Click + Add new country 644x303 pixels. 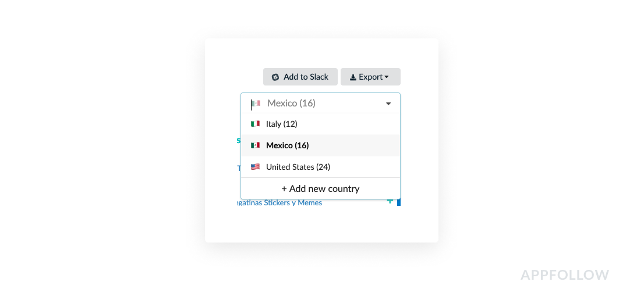[320, 188]
